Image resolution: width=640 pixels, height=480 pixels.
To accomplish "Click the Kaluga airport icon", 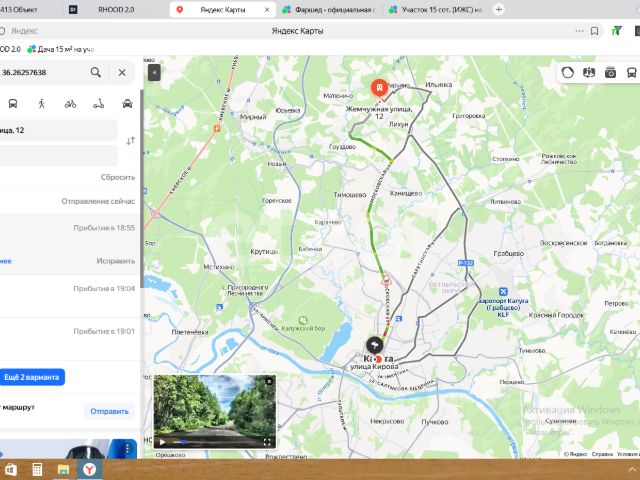I will tap(503, 291).
